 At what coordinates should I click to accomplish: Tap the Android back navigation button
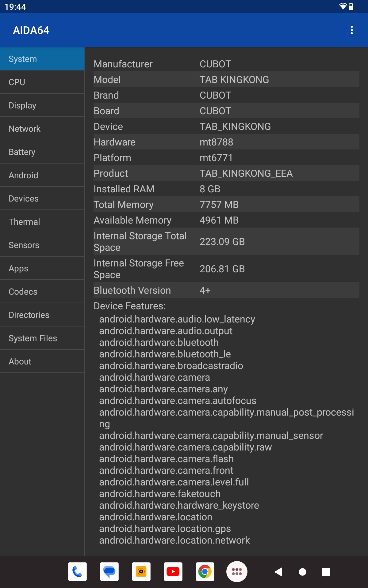click(x=278, y=572)
